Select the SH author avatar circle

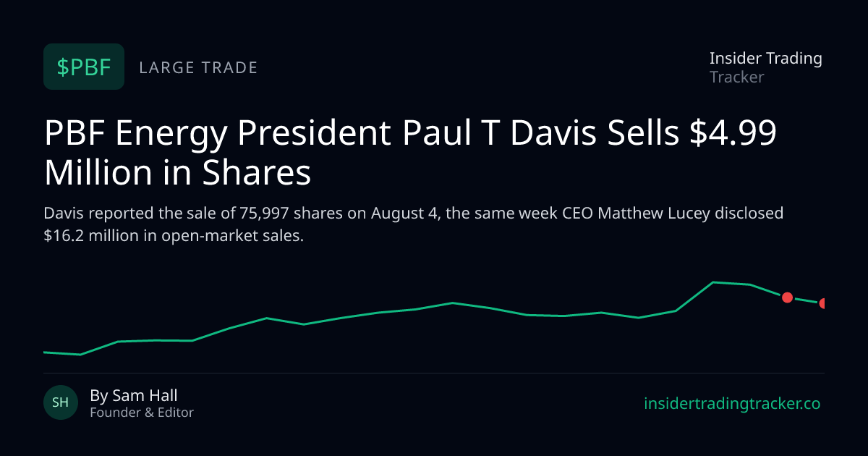[x=61, y=402]
